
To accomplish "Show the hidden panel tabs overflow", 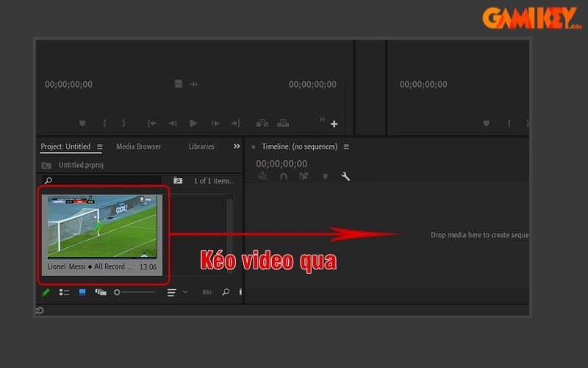I will coord(237,146).
